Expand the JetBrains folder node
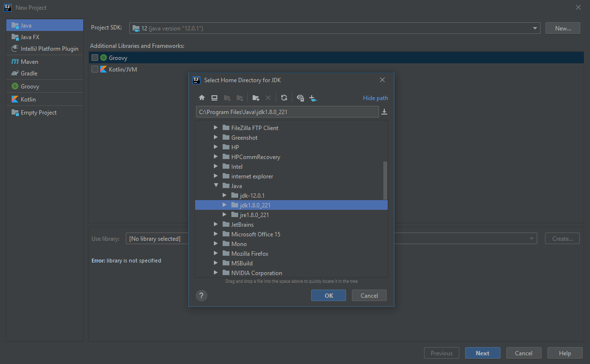This screenshot has width=590, height=364. pyautogui.click(x=216, y=224)
